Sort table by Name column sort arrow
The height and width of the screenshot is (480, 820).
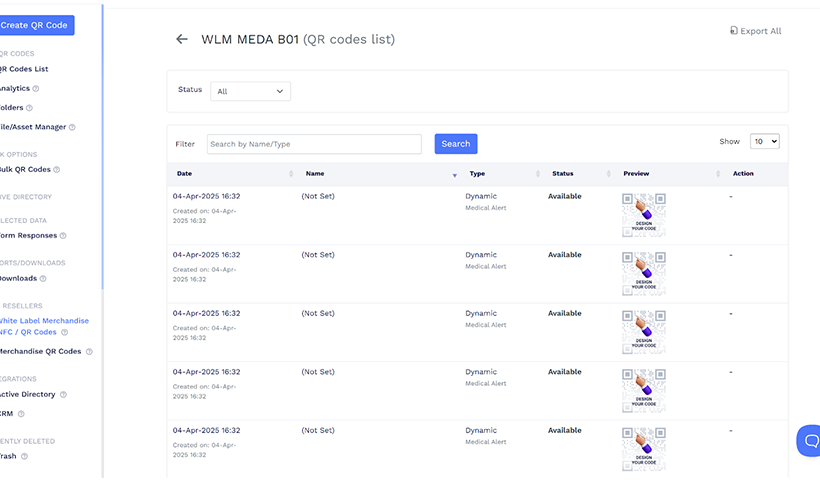tap(454, 174)
